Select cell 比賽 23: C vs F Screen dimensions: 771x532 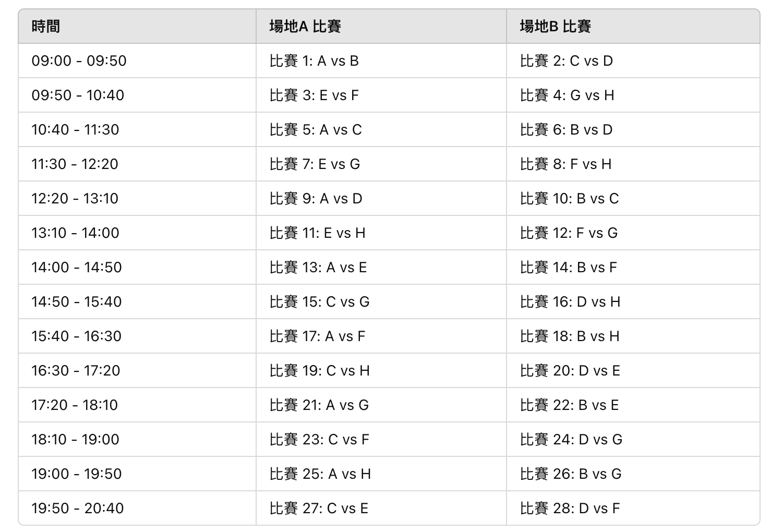click(x=381, y=439)
